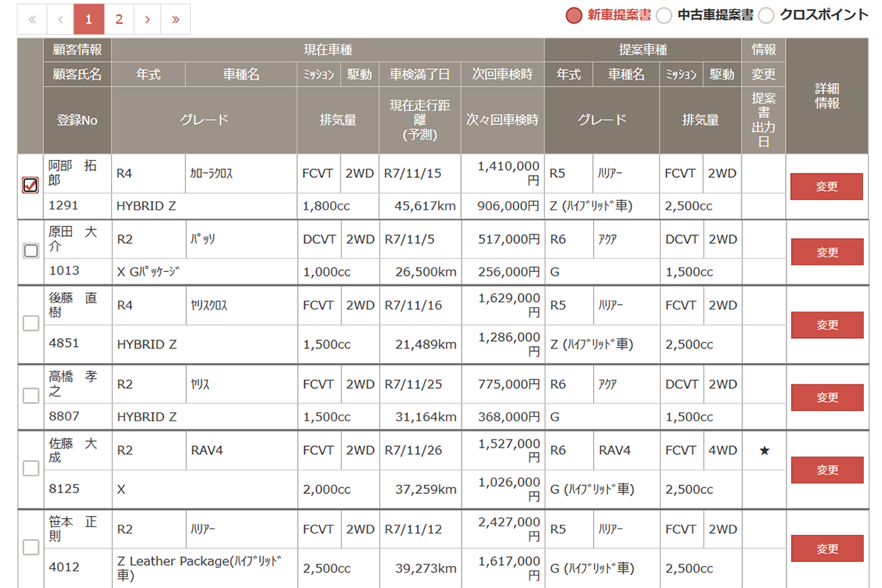Click the 詳細情報 header

(x=827, y=96)
